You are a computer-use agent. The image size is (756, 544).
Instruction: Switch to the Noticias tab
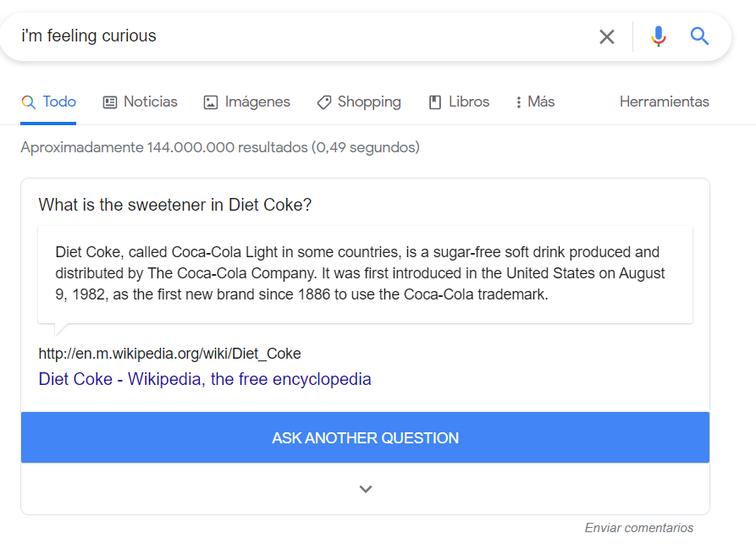[150, 102]
